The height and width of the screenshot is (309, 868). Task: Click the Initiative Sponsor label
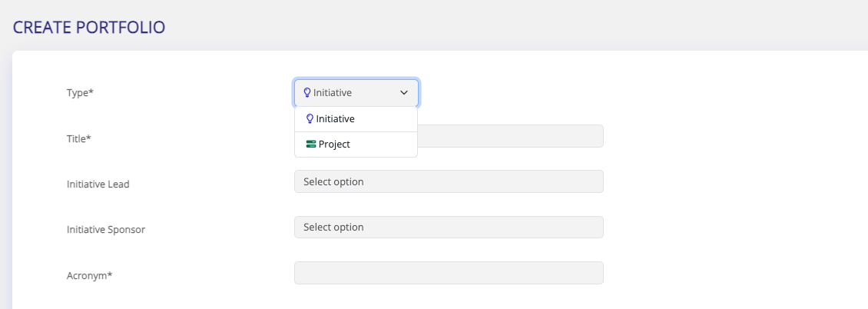106,230
